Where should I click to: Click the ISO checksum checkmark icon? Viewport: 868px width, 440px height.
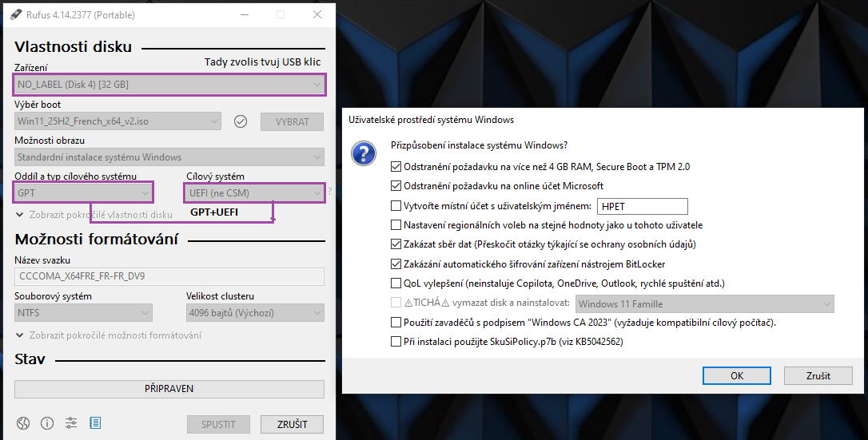point(241,121)
